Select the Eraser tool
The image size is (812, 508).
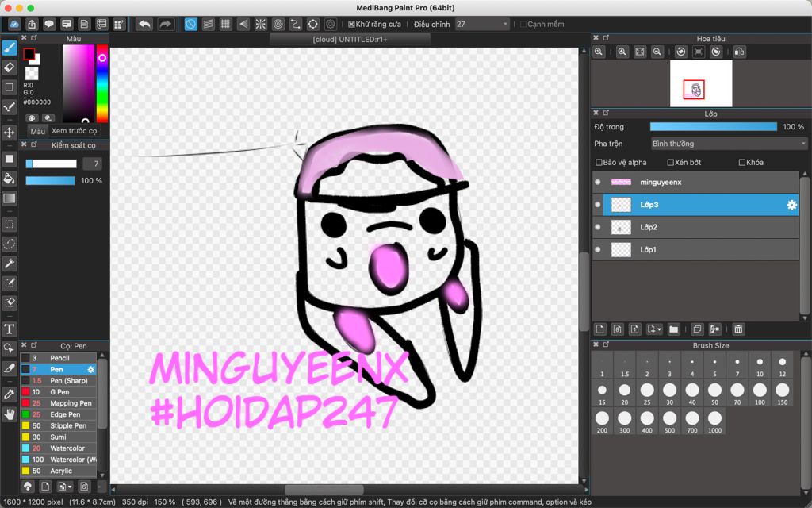click(x=10, y=67)
